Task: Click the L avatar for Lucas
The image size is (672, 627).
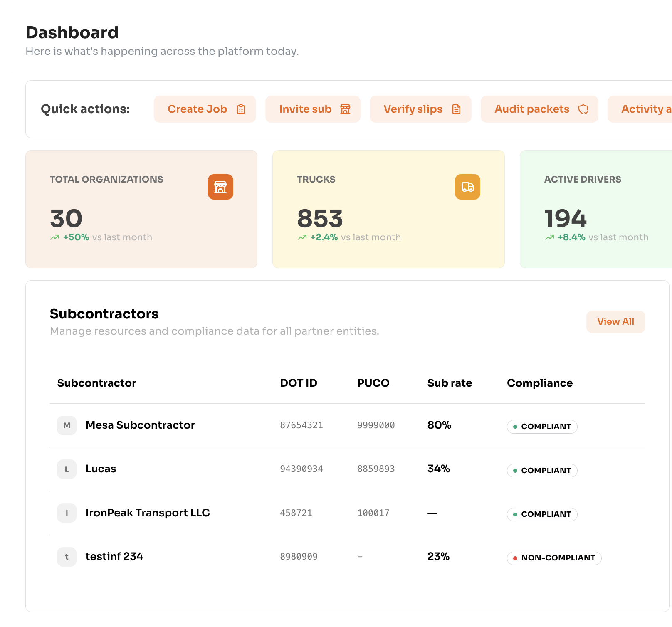Action: [67, 469]
